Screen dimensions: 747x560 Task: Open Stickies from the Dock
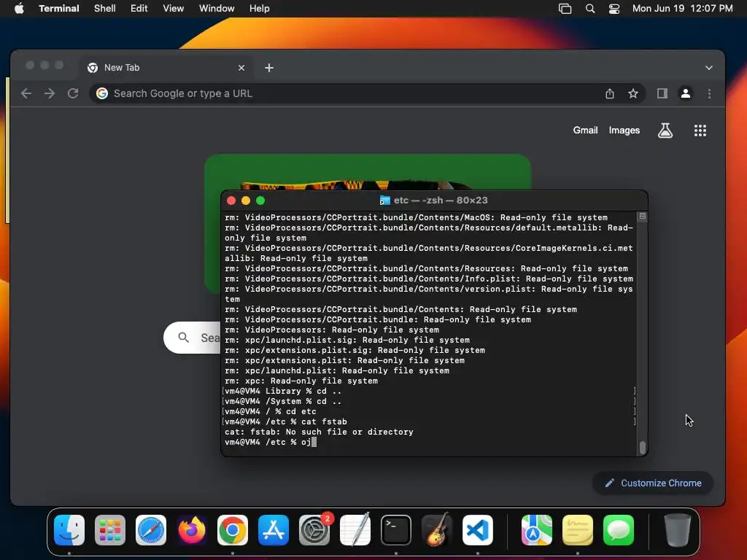coord(578,530)
